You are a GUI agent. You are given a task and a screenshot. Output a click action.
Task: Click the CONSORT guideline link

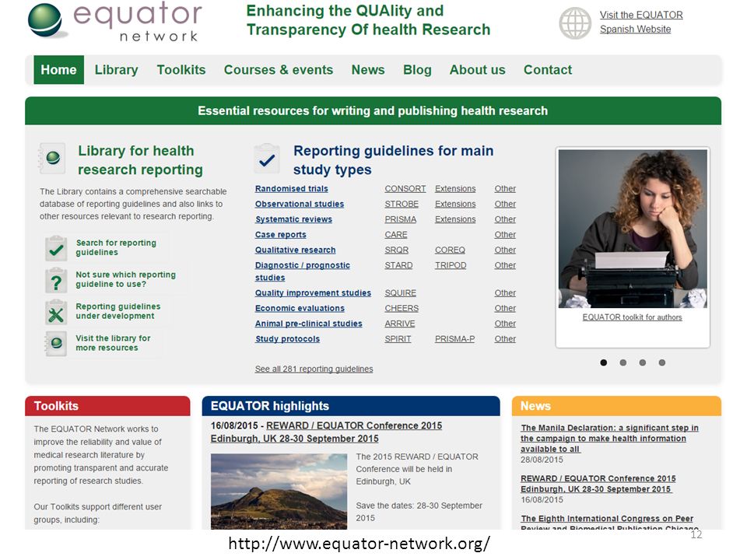coord(405,188)
